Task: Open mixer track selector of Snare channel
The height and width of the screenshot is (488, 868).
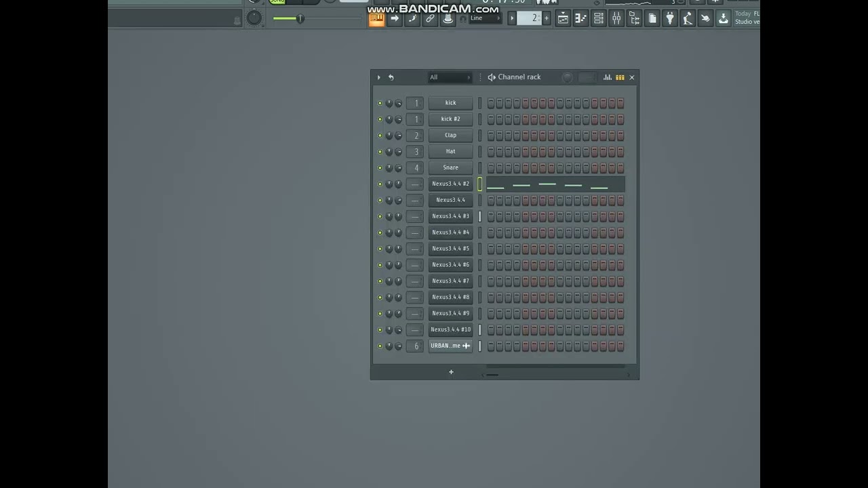Action: pos(415,168)
